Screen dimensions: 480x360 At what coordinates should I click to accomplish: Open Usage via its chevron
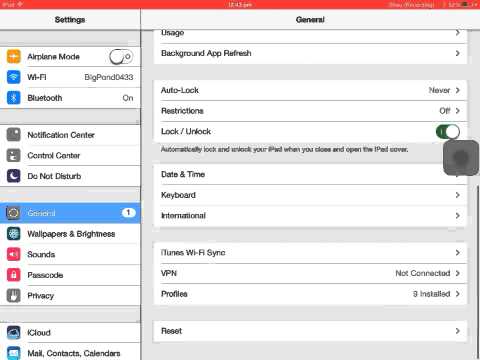pyautogui.click(x=458, y=33)
